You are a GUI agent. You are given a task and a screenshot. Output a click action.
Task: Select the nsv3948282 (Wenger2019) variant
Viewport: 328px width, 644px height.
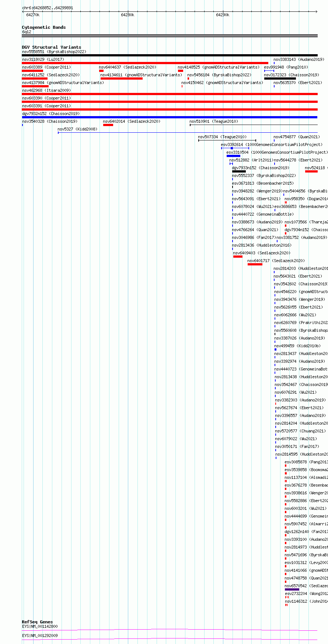[257, 191]
